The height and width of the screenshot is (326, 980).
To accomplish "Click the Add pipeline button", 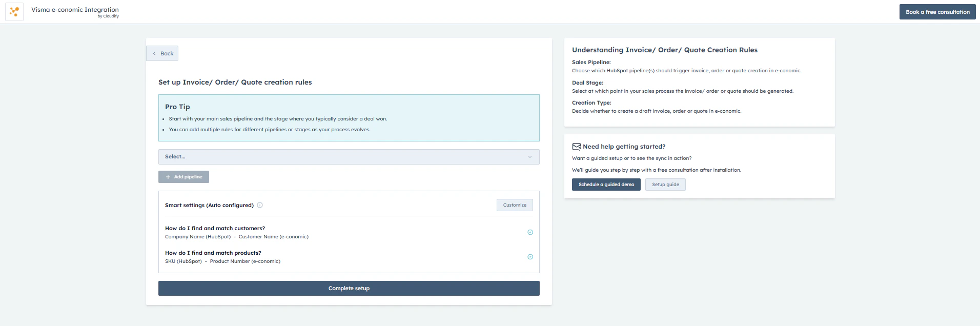I will (x=183, y=177).
